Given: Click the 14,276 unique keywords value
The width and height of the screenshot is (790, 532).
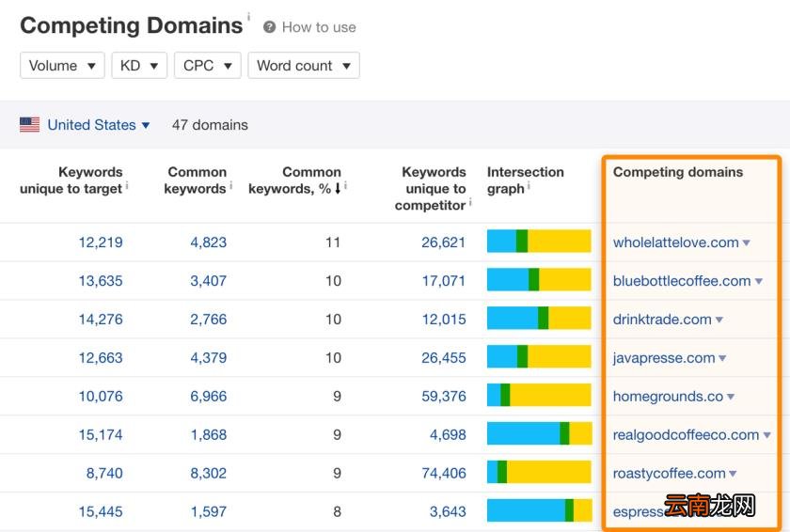Looking at the screenshot, I should pyautogui.click(x=101, y=319).
